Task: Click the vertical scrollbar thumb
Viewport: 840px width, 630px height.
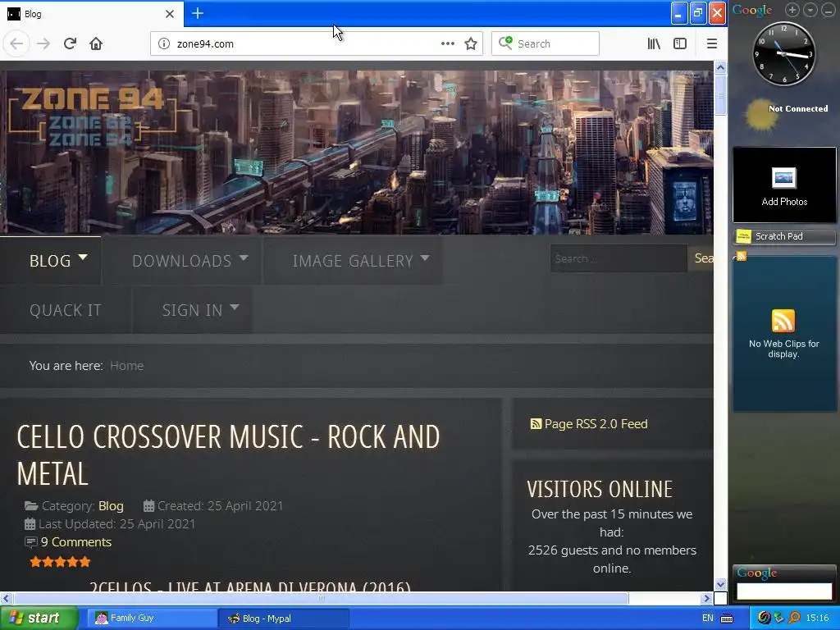Action: coord(720,94)
